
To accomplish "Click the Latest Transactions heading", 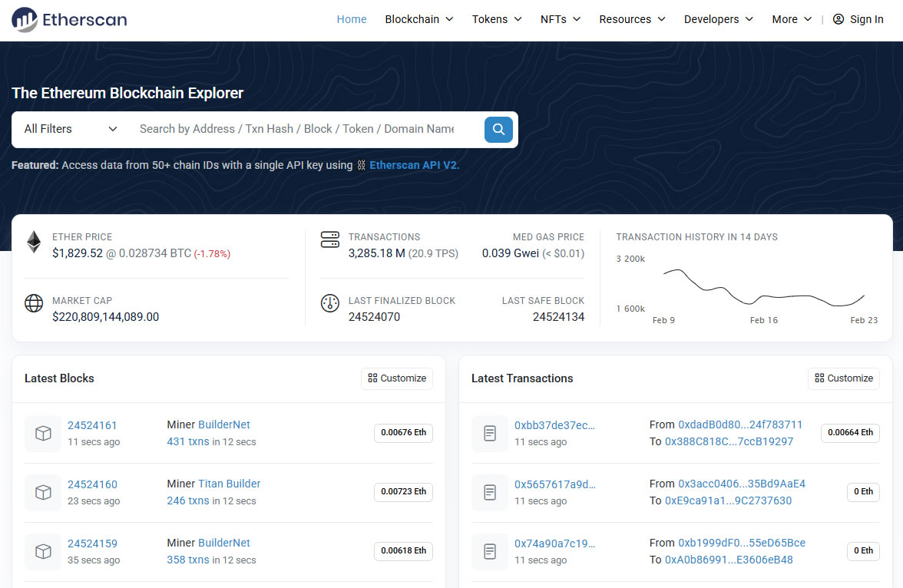I will 522,378.
